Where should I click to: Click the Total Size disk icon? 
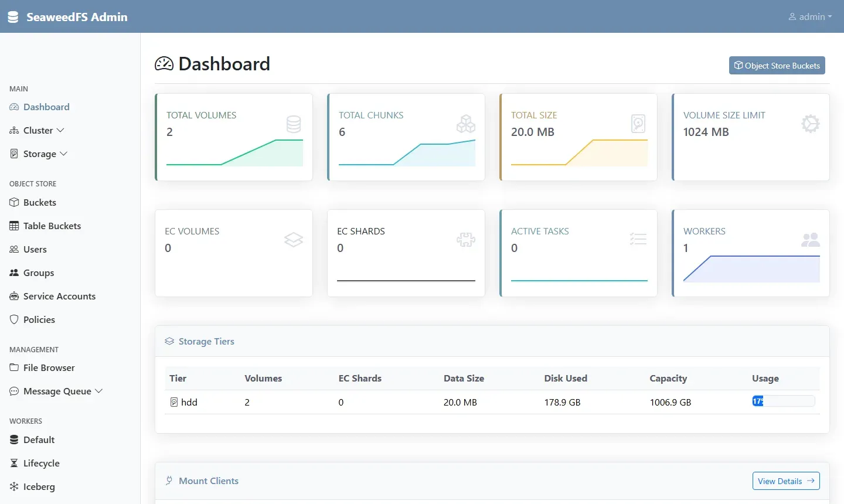(x=638, y=124)
